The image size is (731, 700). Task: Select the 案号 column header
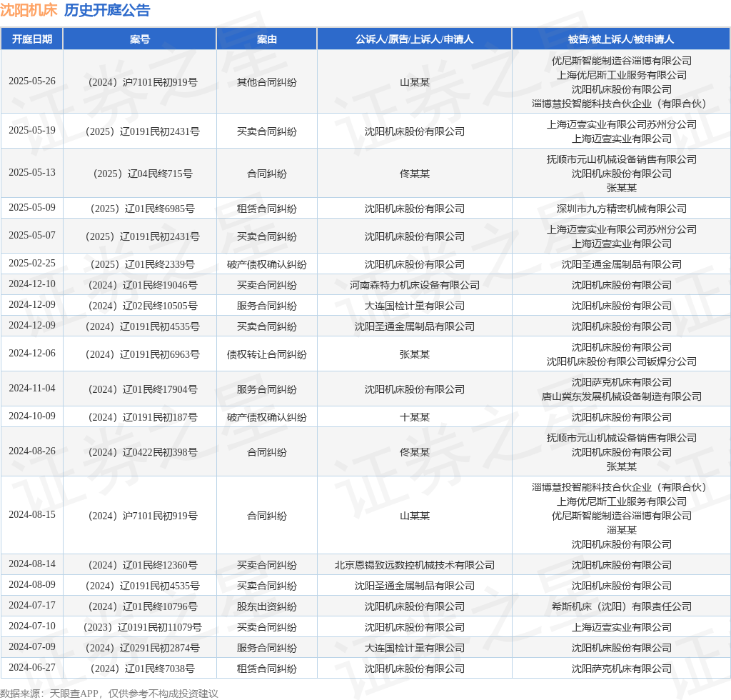(x=140, y=39)
